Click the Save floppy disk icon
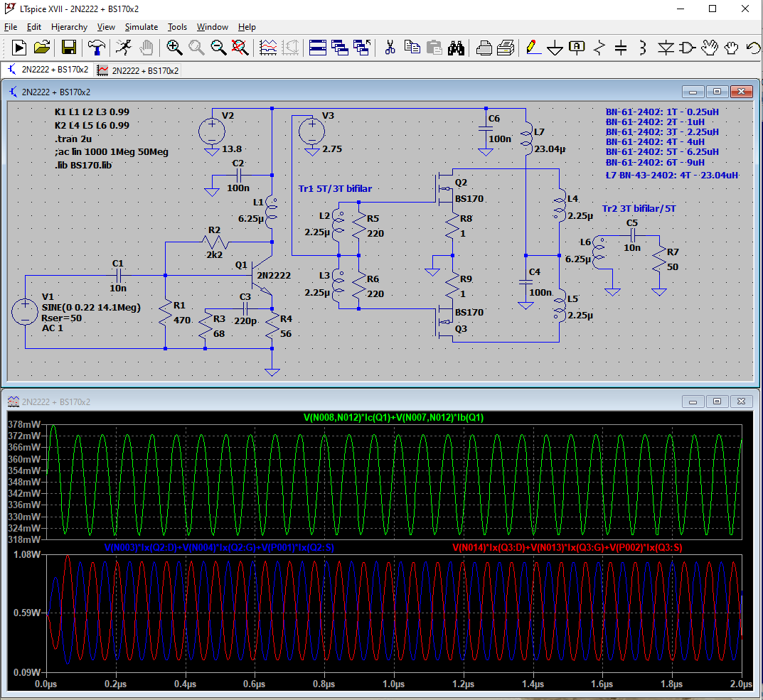Screen dimensions: 763x700 pos(69,48)
